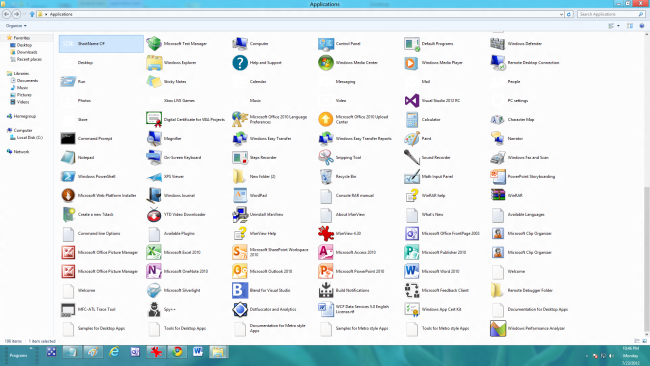Click the Sound Recorder microphone icon

(412, 158)
